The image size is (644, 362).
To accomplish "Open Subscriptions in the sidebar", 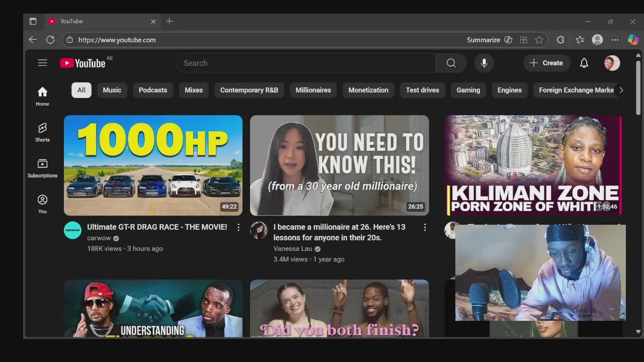I will tap(42, 168).
